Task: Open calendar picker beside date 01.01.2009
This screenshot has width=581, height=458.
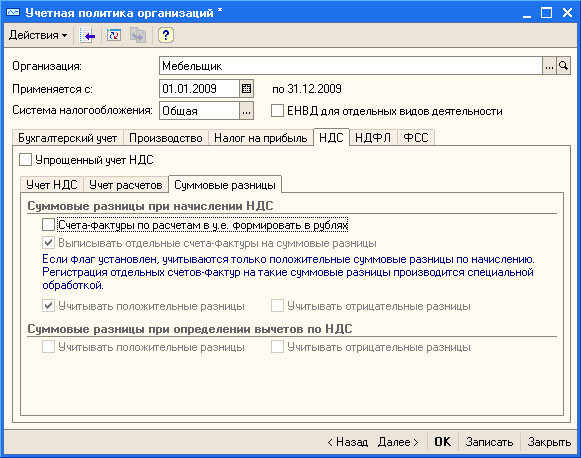Action: click(246, 89)
